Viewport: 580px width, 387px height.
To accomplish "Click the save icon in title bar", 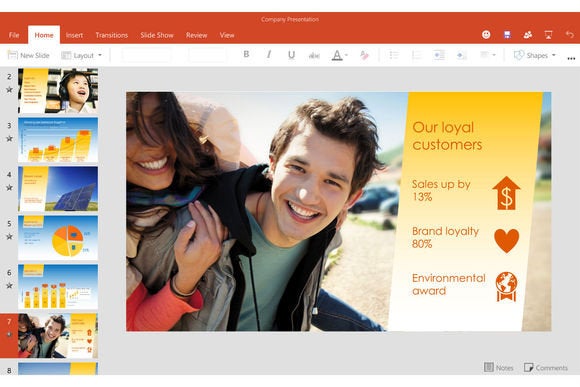I will (507, 34).
